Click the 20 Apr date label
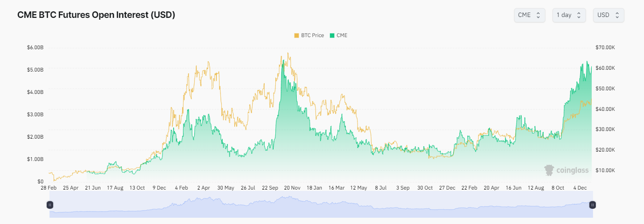644x224 pixels. coord(492,188)
